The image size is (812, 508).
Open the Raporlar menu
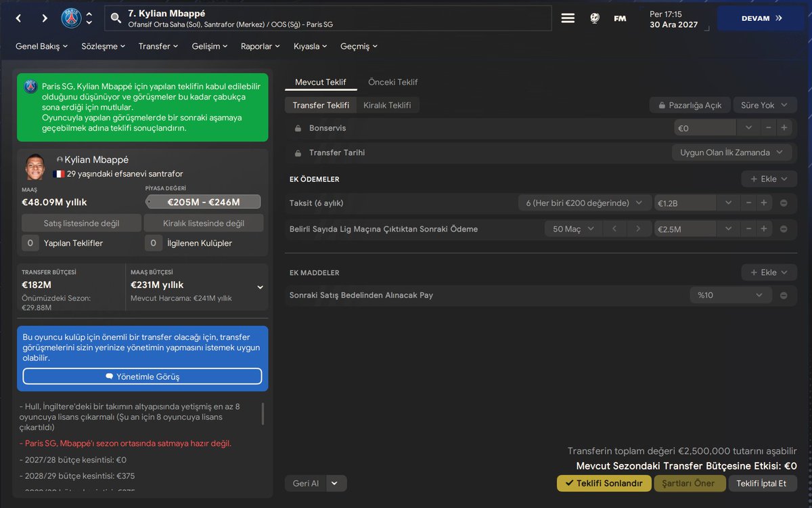tap(261, 47)
